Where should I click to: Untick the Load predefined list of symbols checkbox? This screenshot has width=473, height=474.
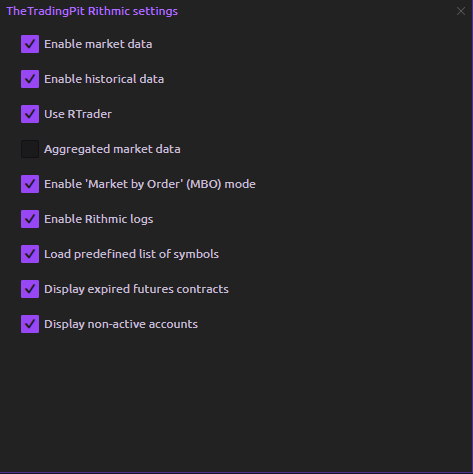(30, 254)
